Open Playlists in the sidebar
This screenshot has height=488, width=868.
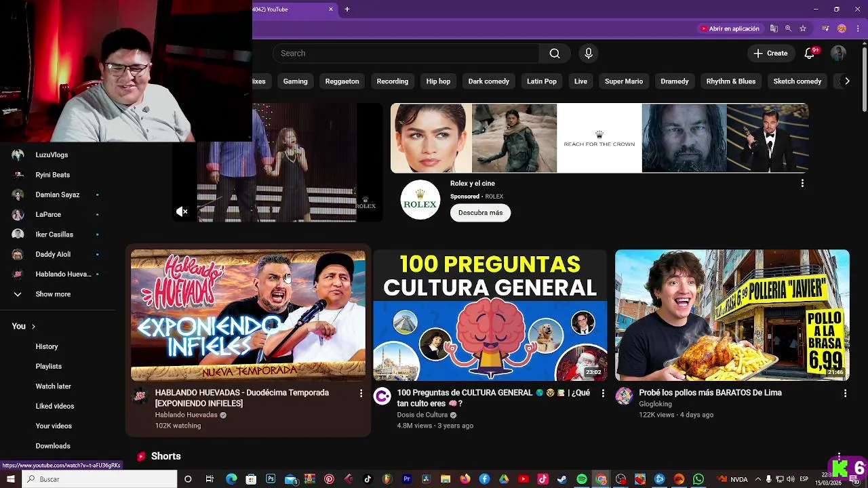tap(49, 367)
